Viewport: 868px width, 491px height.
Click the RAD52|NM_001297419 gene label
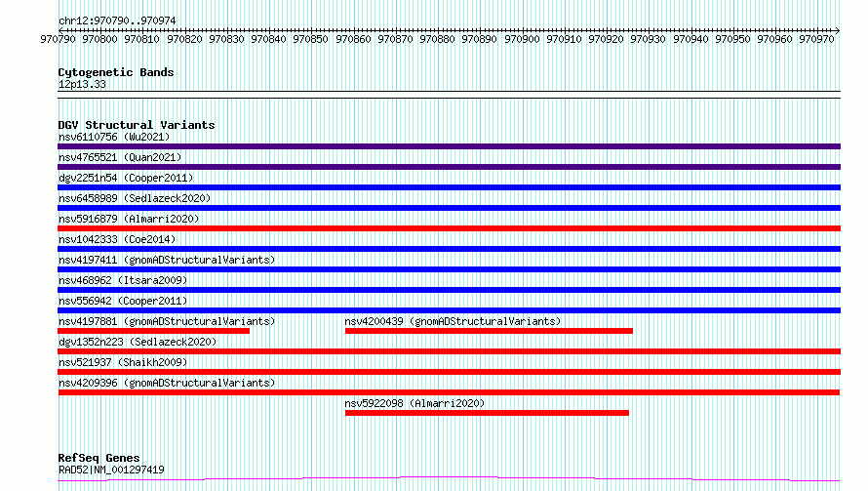(x=111, y=470)
